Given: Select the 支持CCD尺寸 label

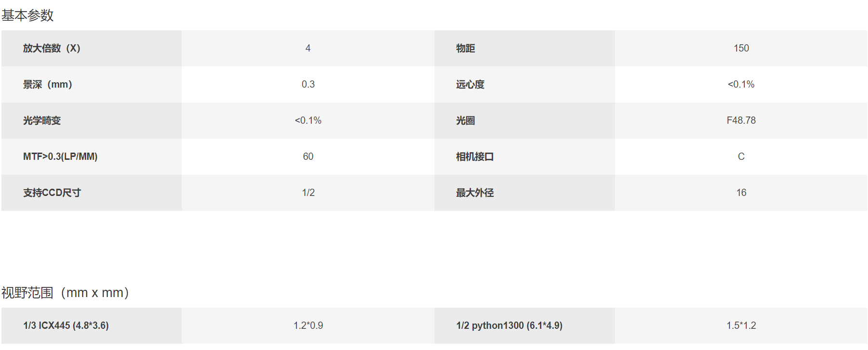Looking at the screenshot, I should coord(52,193).
